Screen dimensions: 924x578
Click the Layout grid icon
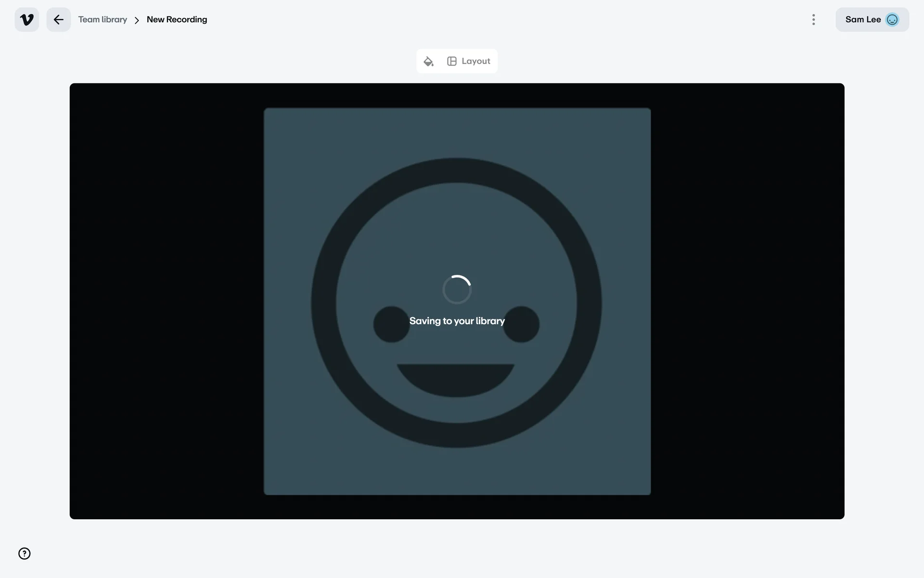(451, 61)
